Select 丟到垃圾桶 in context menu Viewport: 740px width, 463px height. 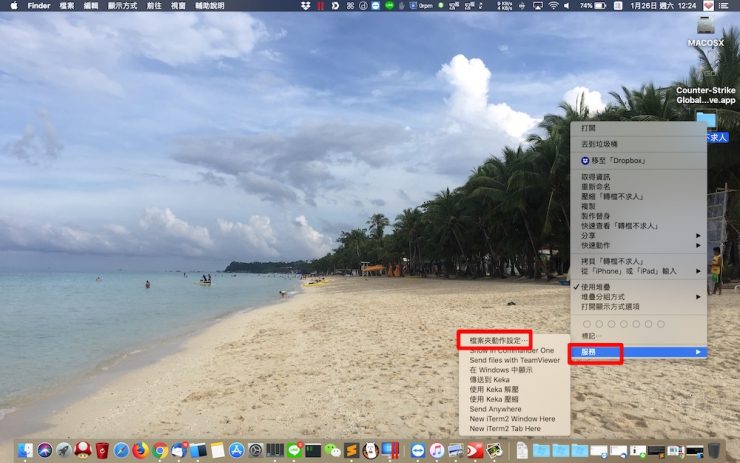[601, 145]
